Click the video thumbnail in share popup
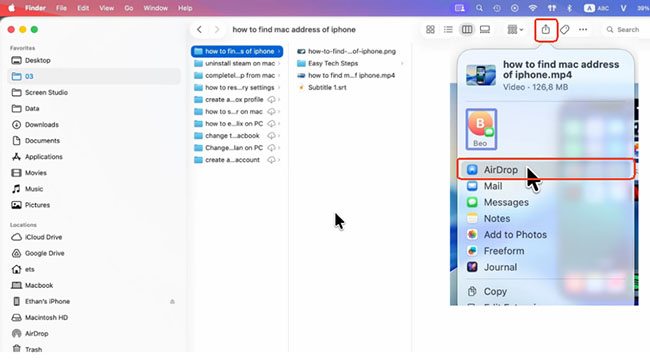 coord(481,75)
